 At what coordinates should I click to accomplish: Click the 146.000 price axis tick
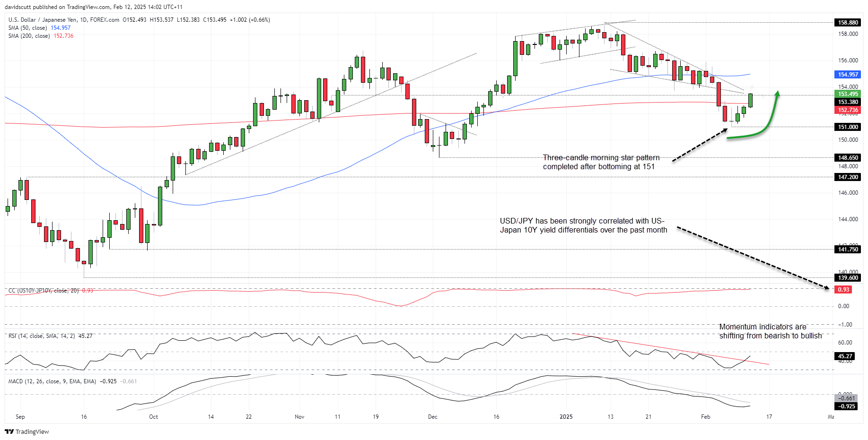coord(848,193)
